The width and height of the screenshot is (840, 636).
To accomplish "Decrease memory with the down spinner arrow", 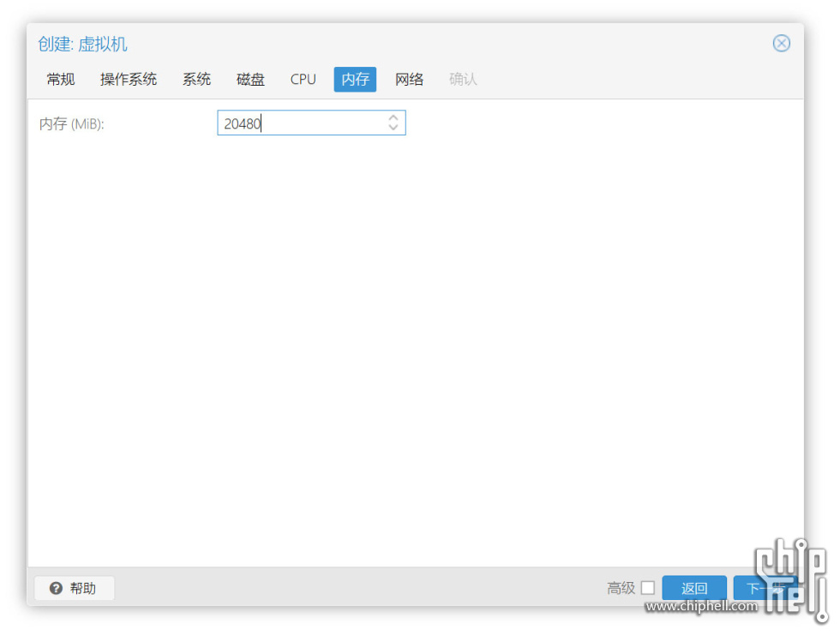I will point(393,129).
